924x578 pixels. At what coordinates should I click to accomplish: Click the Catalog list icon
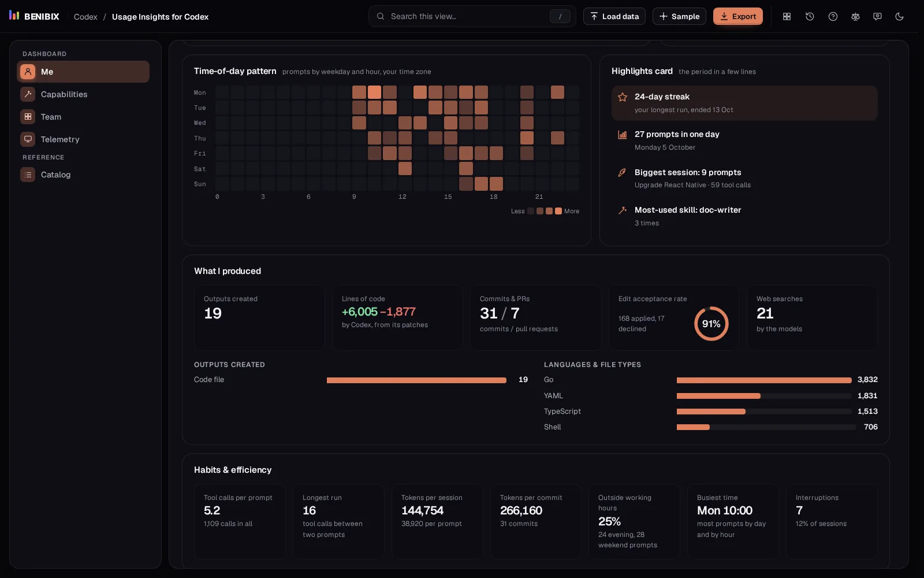coord(28,175)
